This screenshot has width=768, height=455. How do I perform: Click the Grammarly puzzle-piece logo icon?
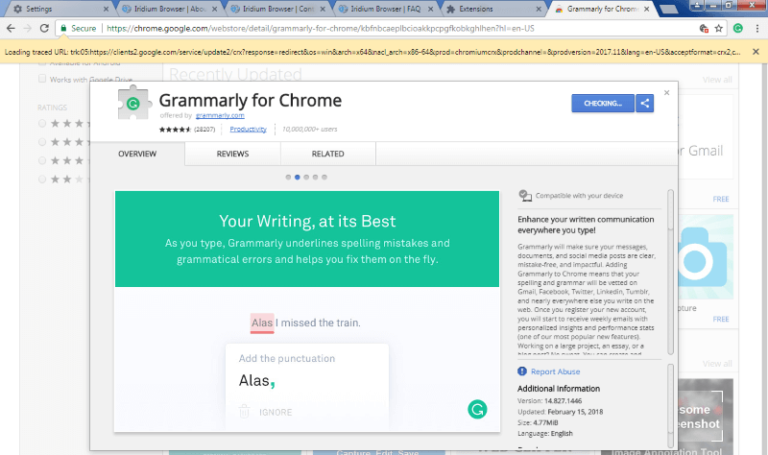(x=132, y=105)
